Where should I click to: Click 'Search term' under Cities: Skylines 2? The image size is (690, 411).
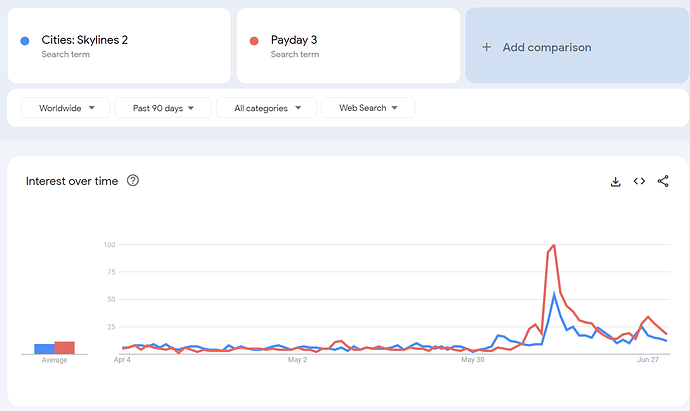(66, 55)
